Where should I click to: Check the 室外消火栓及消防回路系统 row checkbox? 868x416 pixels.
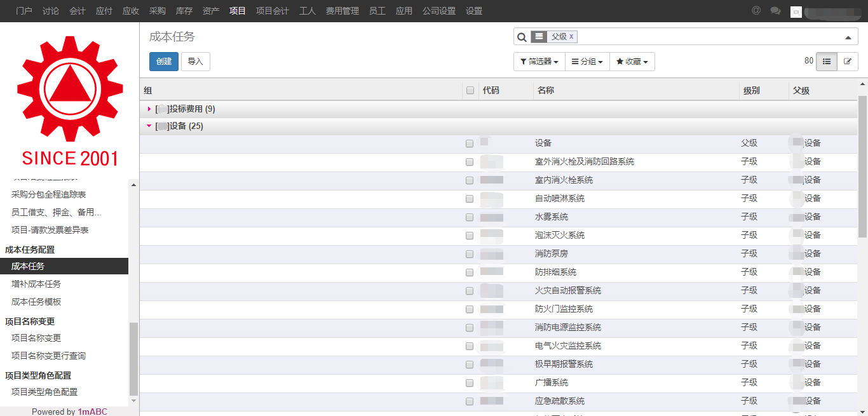(x=470, y=162)
